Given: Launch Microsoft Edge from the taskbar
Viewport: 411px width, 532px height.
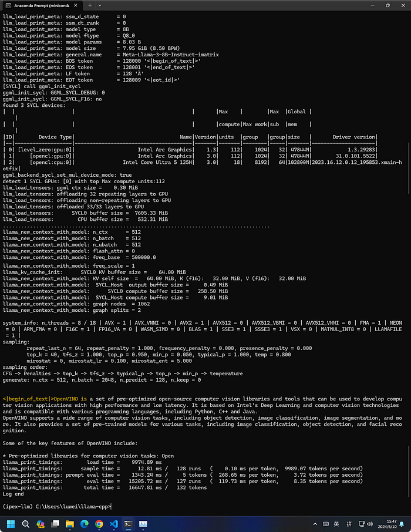Looking at the screenshot, I should (85, 524).
